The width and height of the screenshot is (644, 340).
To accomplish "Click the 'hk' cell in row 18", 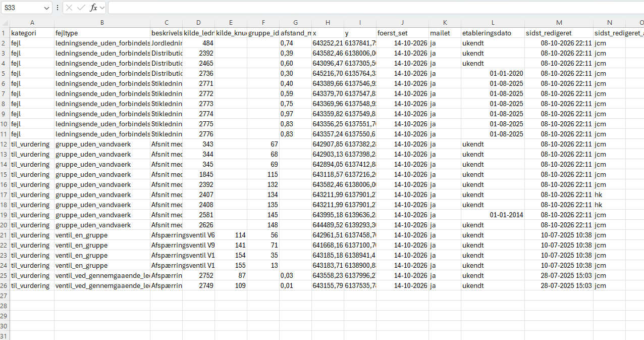I will 610,205.
